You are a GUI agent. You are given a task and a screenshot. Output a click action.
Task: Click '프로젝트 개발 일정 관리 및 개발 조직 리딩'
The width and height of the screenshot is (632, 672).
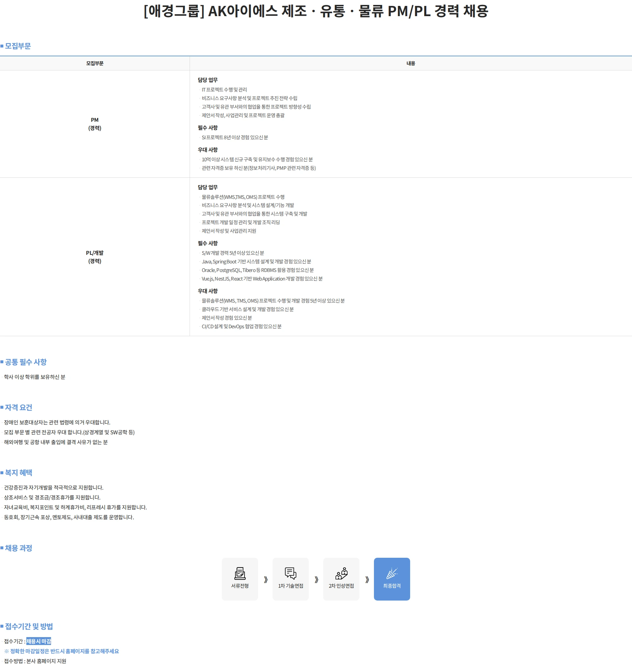241,223
